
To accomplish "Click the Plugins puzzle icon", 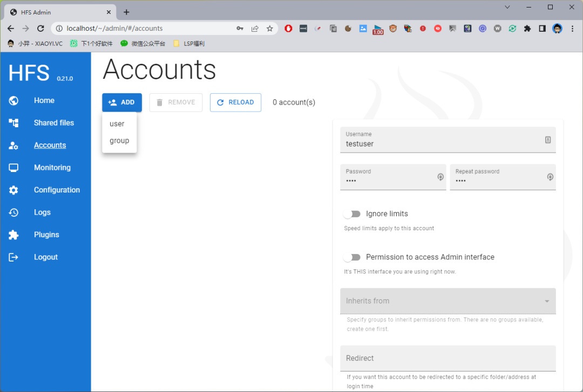I will point(13,235).
